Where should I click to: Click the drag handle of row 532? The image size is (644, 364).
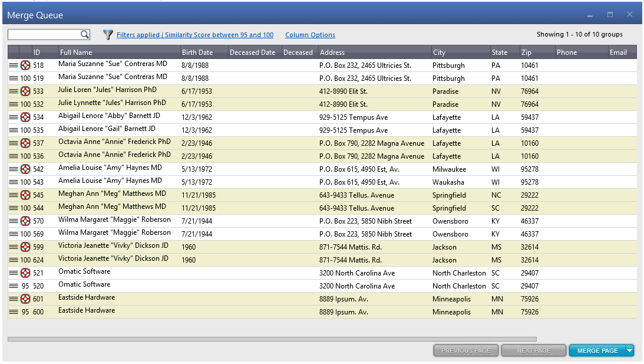pos(14,104)
